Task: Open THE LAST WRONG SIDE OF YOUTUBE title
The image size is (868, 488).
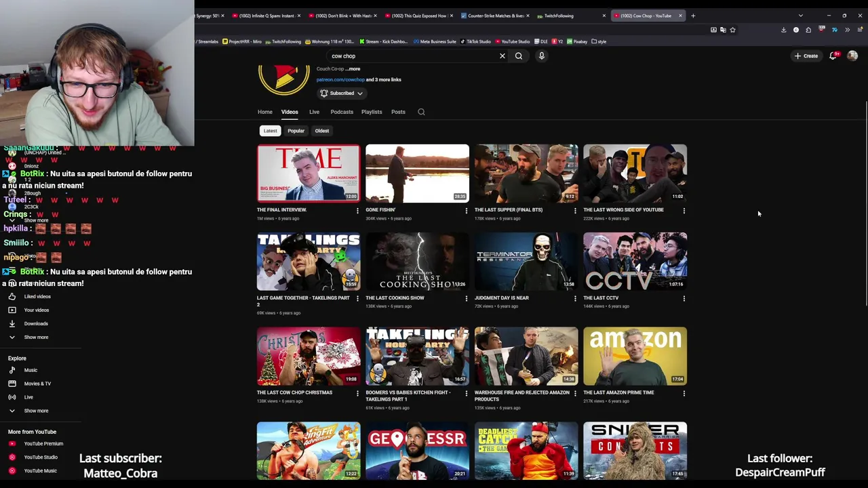Action: coord(623,210)
